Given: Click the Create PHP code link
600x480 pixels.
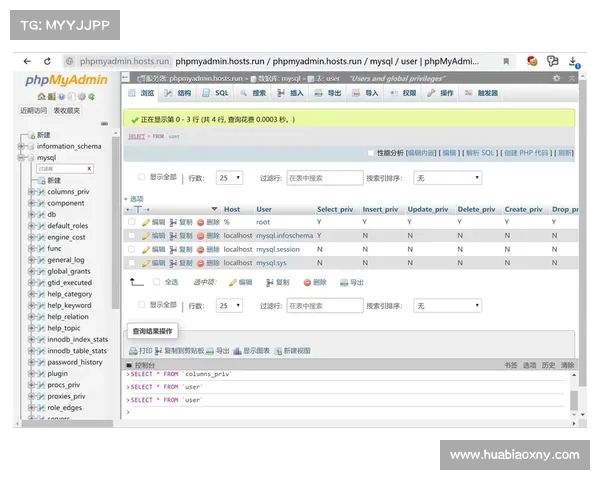Looking at the screenshot, I should point(526,153).
